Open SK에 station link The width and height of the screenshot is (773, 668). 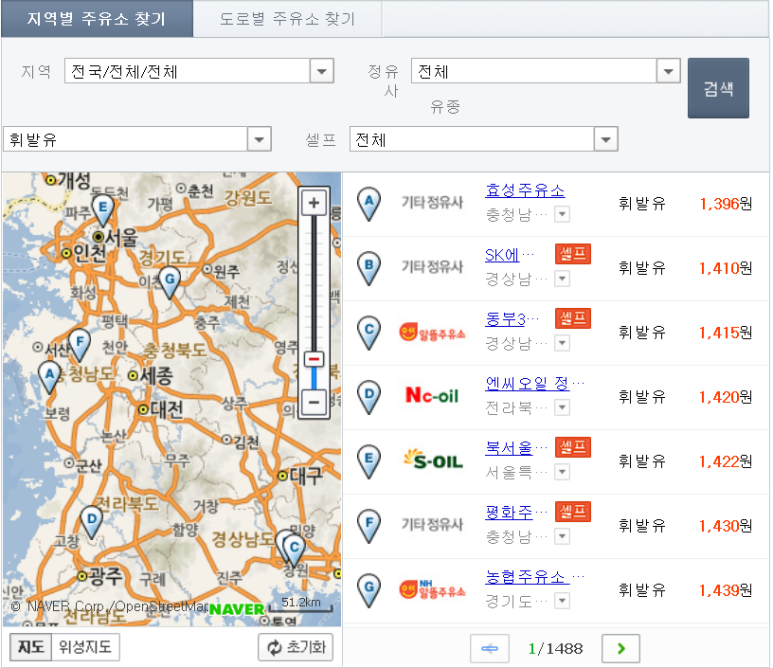click(x=502, y=255)
